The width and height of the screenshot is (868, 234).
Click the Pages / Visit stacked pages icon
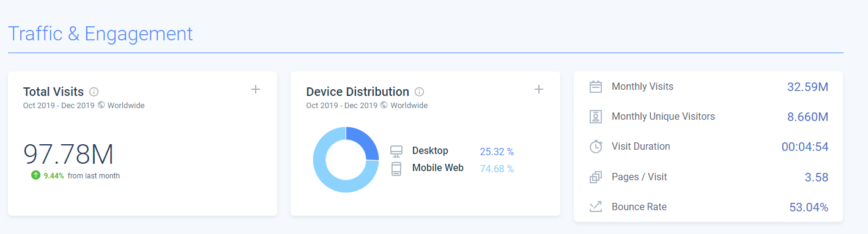pyautogui.click(x=596, y=177)
